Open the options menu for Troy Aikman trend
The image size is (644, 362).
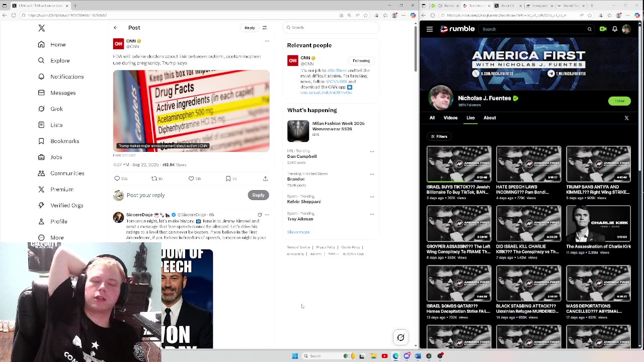(372, 214)
